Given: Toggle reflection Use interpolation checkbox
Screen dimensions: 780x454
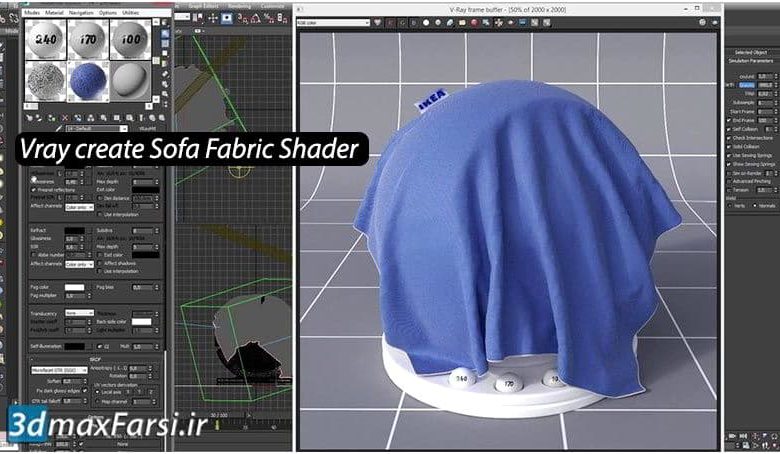Looking at the screenshot, I should coord(100,214).
